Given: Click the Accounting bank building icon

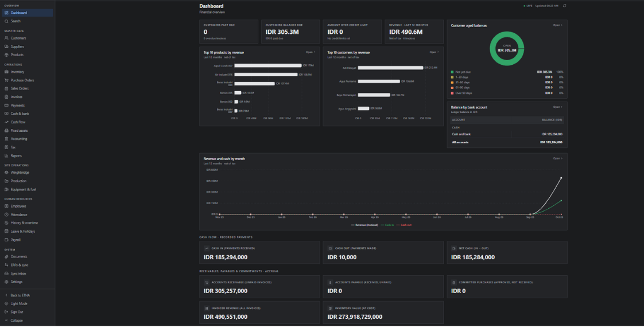Looking at the screenshot, I should (x=6, y=139).
